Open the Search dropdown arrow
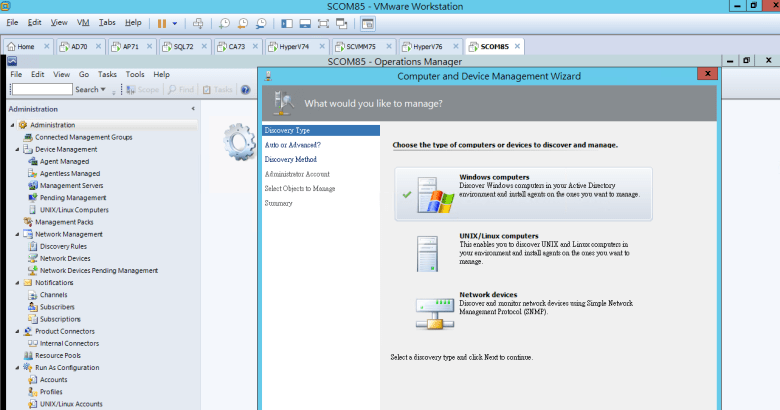780x410 pixels. [x=104, y=89]
